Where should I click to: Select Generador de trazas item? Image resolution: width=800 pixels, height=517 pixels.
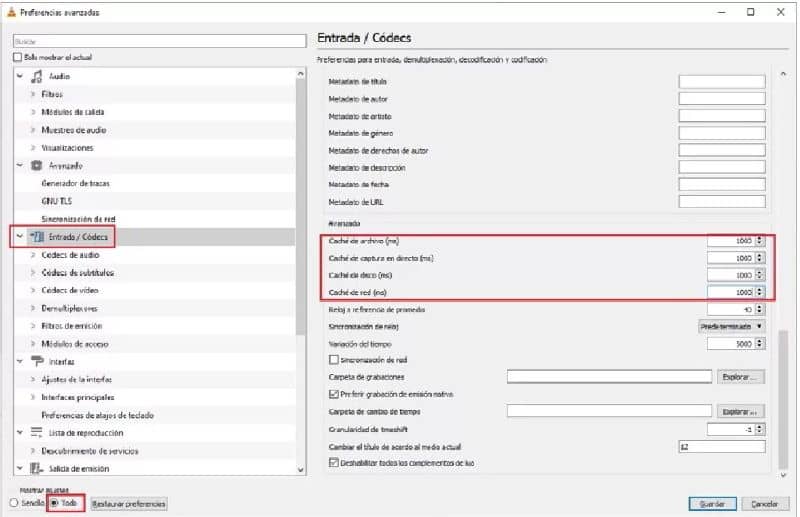76,183
